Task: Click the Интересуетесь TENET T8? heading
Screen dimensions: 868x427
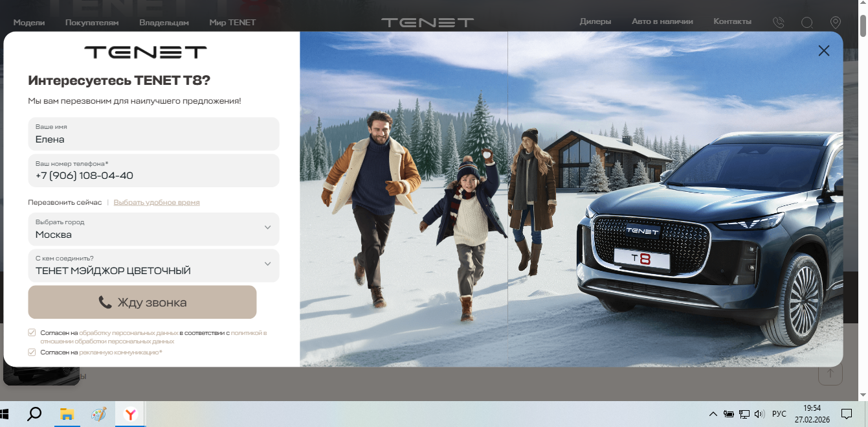Action: 119,80
